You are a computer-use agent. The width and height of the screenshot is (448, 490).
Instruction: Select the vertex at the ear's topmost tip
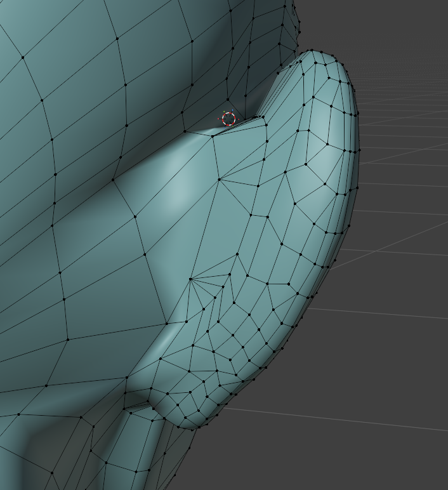313,51
